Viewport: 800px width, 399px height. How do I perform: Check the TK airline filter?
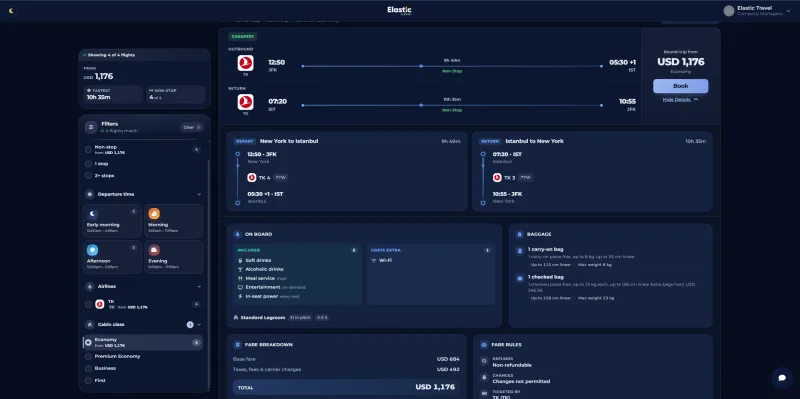[x=88, y=304]
